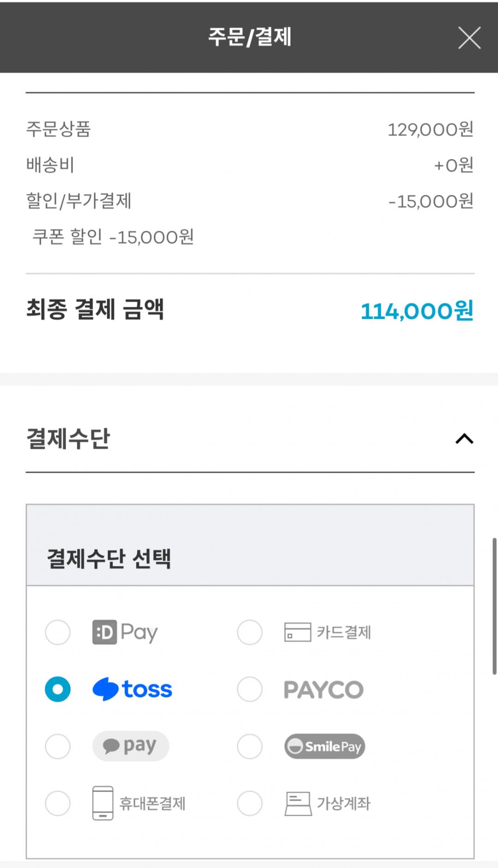This screenshot has height=868, width=498.
Task: Select the :D Pay radio button
Action: 58,632
